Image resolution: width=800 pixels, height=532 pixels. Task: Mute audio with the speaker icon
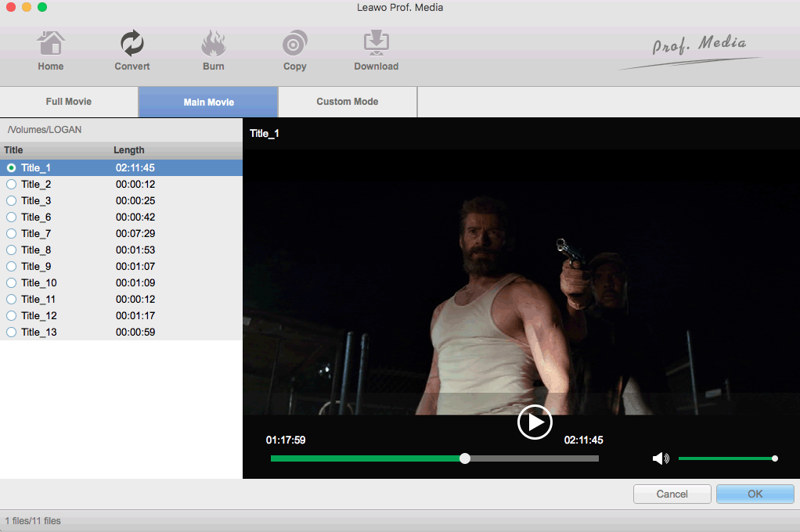[661, 458]
